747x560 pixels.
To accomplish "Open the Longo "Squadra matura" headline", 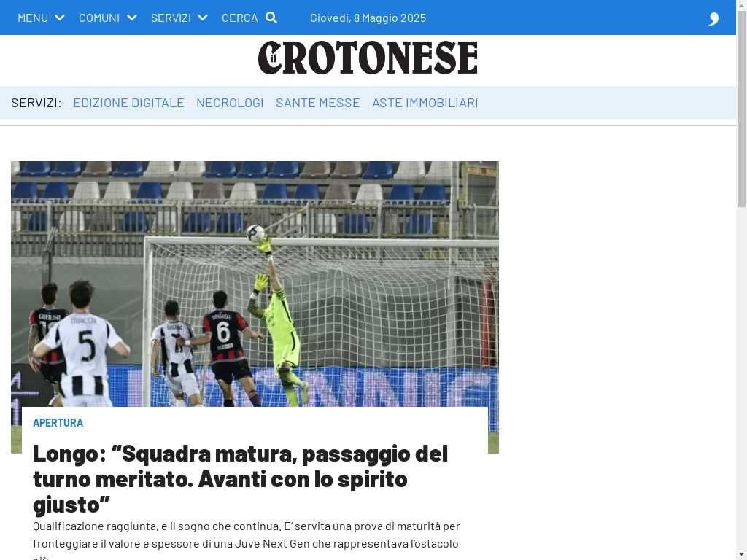I will coord(241,479).
